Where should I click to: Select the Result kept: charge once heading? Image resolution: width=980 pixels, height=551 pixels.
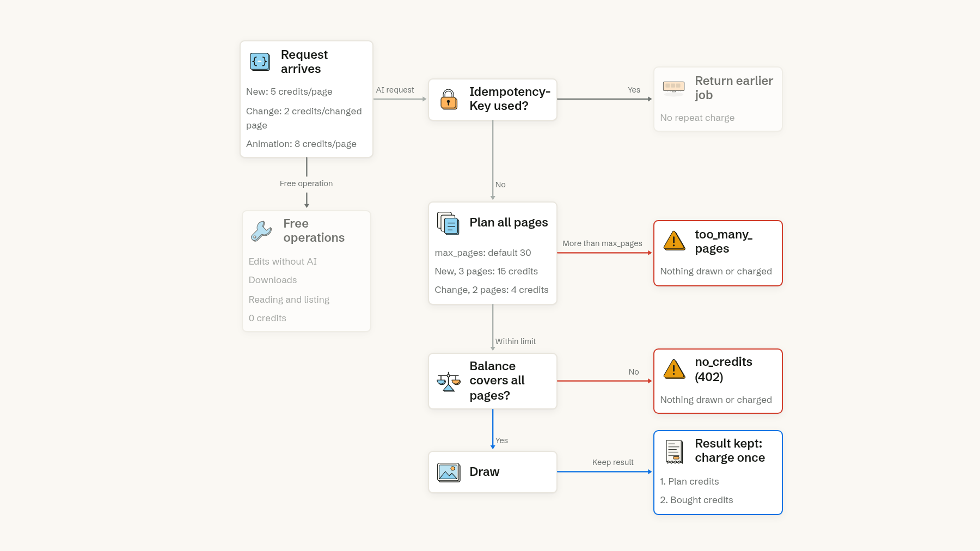(730, 450)
